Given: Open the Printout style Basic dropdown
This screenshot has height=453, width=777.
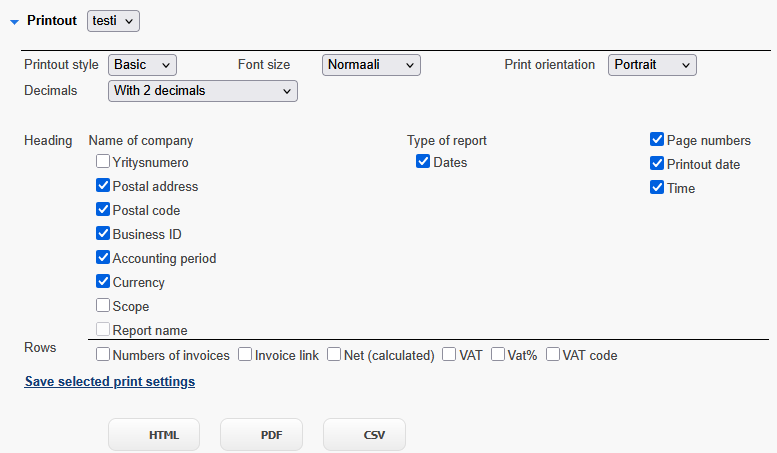Looking at the screenshot, I should pos(142,65).
